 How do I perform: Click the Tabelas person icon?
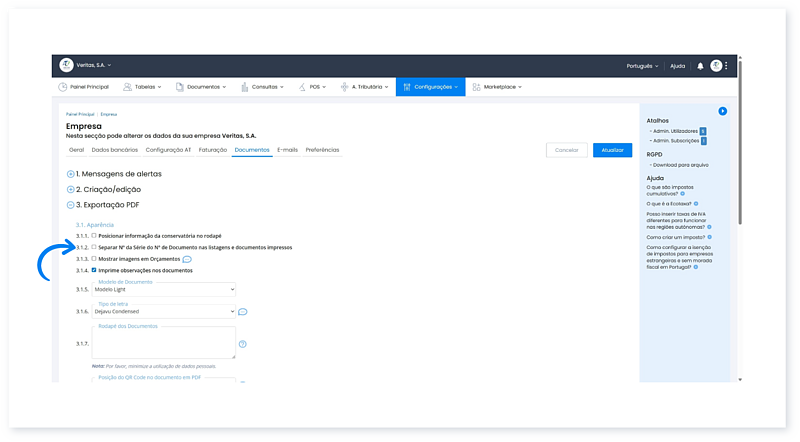click(x=127, y=87)
